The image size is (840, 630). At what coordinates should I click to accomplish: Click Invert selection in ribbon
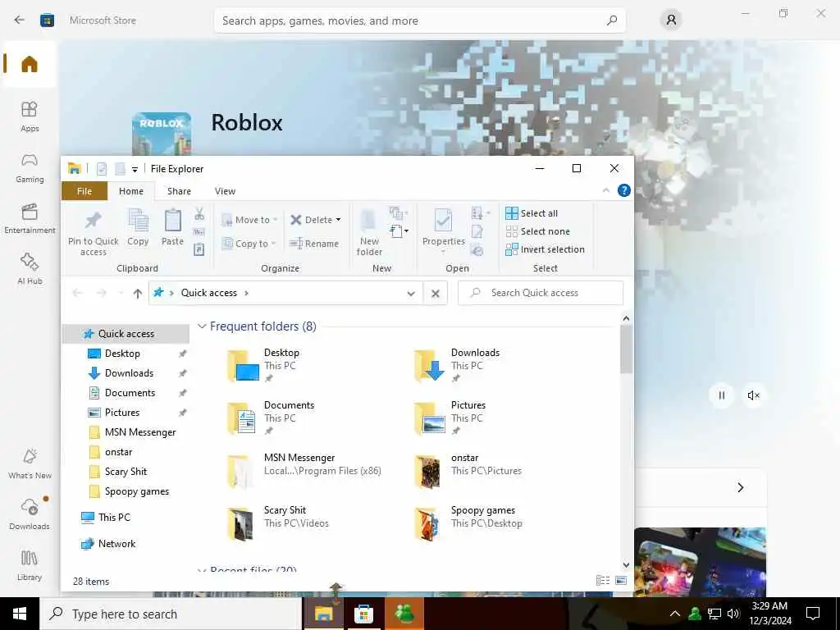coord(545,249)
